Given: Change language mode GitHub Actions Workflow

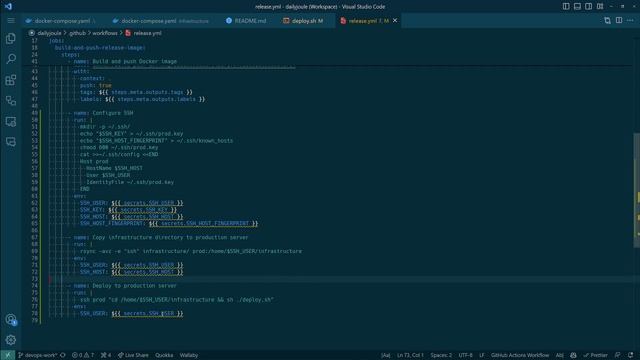Looking at the screenshot, I should (x=520, y=355).
